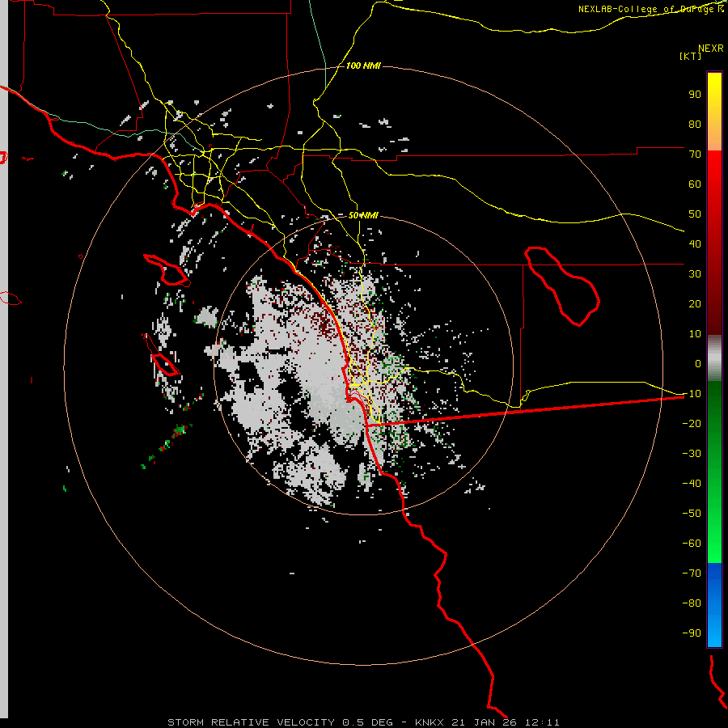The height and width of the screenshot is (728, 728).
Task: Click the gray zero-velocity segment of the color bar
Action: [x=714, y=358]
